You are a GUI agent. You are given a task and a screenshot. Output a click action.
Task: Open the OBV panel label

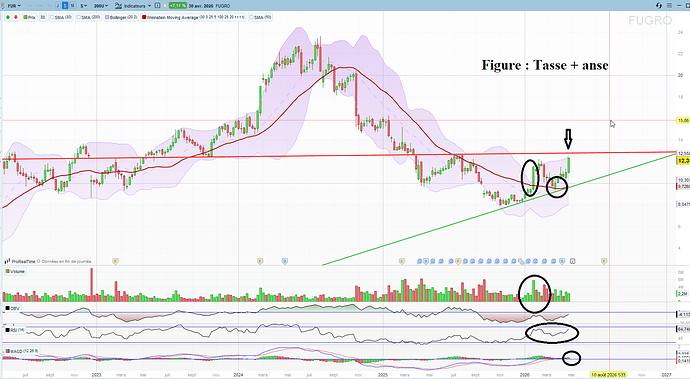point(12,309)
